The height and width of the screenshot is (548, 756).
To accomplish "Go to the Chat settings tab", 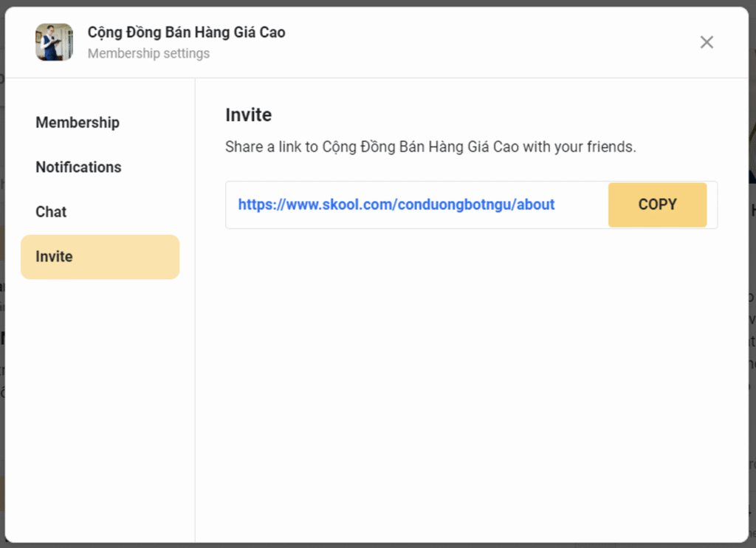I will [100, 212].
